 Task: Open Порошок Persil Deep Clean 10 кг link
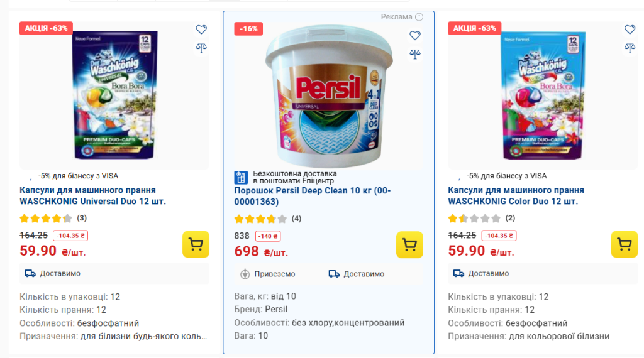click(312, 195)
